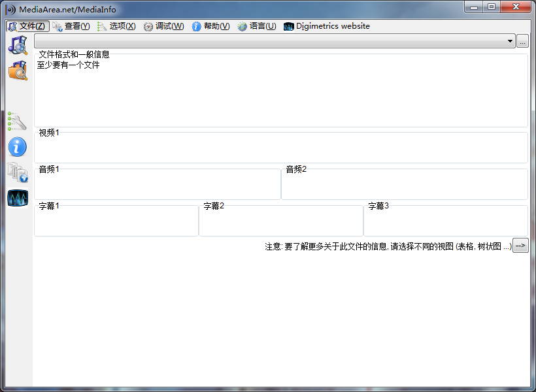
Task: Open a media file via the sidebar music-note icon
Action: tap(17, 44)
